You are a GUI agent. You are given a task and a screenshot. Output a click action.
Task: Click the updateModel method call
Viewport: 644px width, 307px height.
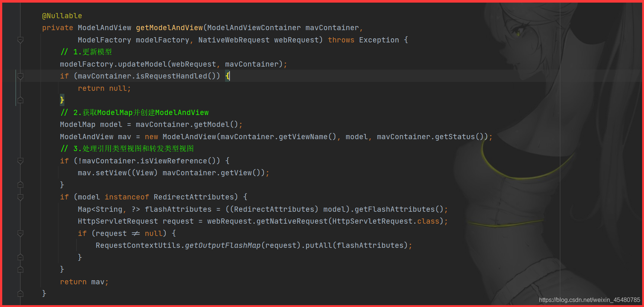tap(142, 64)
